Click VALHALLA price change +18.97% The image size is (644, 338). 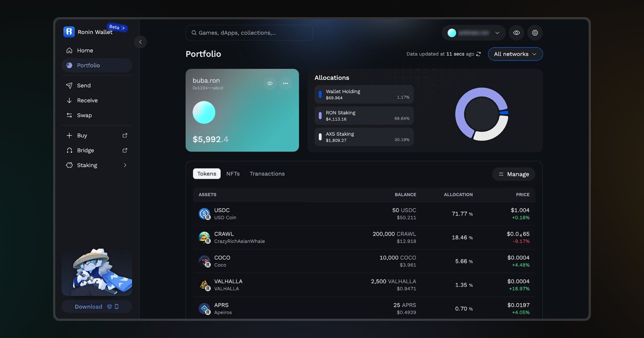point(519,289)
